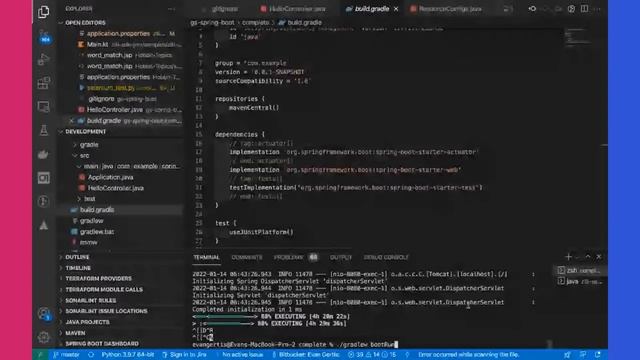Close build.gradle in Open Editors list

[71, 121]
